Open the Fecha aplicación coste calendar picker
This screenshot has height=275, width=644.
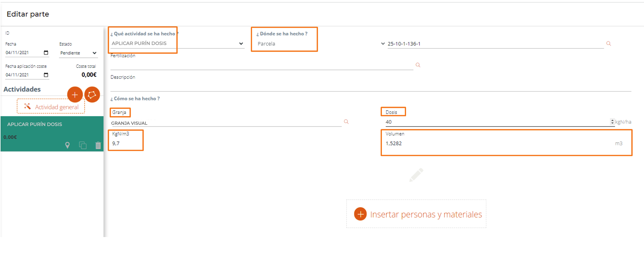(46, 75)
